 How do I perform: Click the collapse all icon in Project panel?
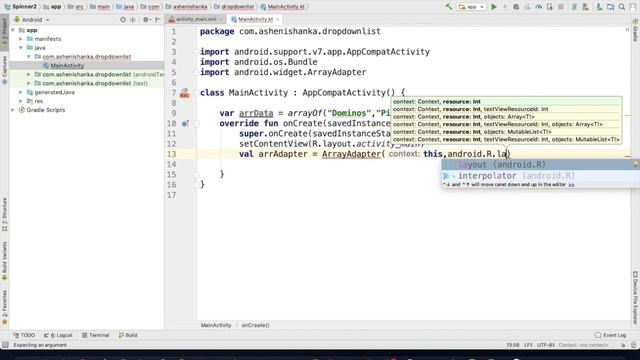click(133, 20)
